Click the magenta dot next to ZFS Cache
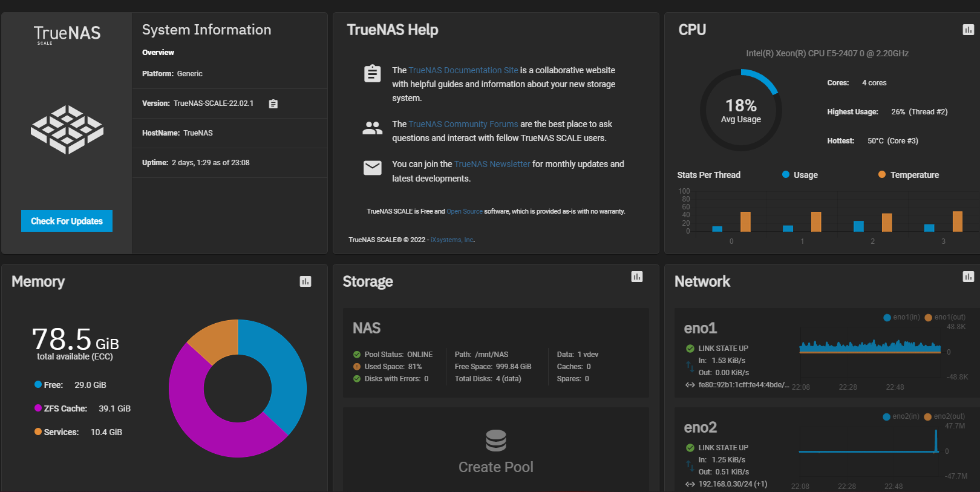The width and height of the screenshot is (980, 492). point(38,408)
